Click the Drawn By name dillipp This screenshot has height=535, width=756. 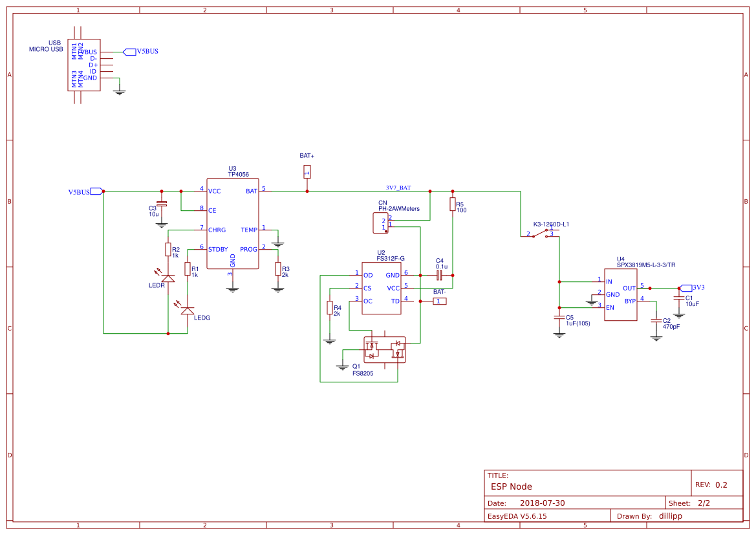(x=671, y=516)
